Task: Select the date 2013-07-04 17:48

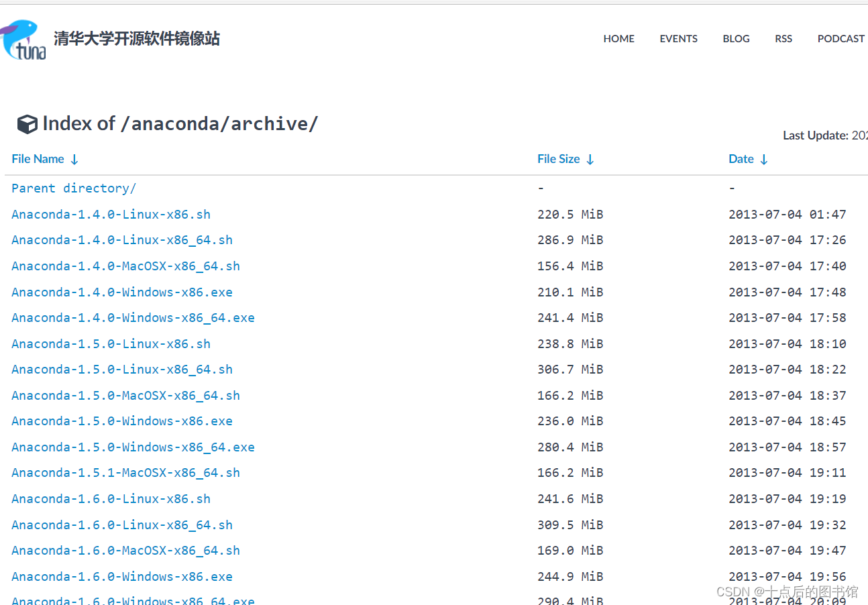Action: click(788, 292)
